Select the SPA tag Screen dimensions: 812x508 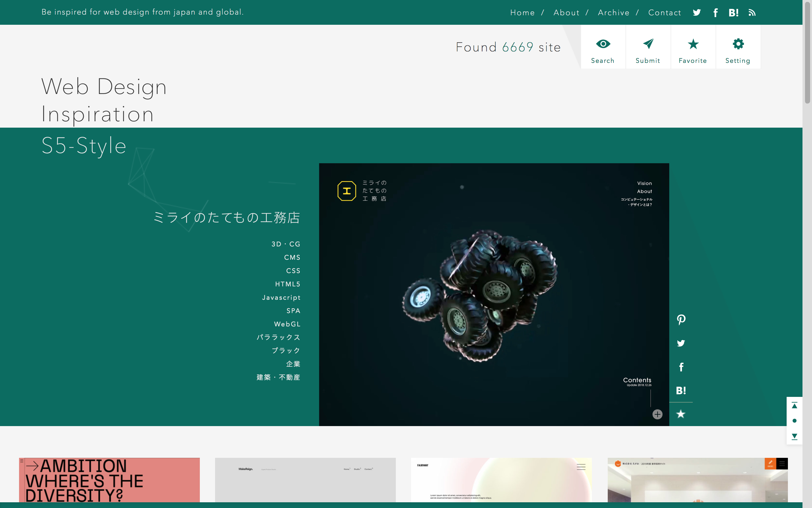[x=294, y=311]
